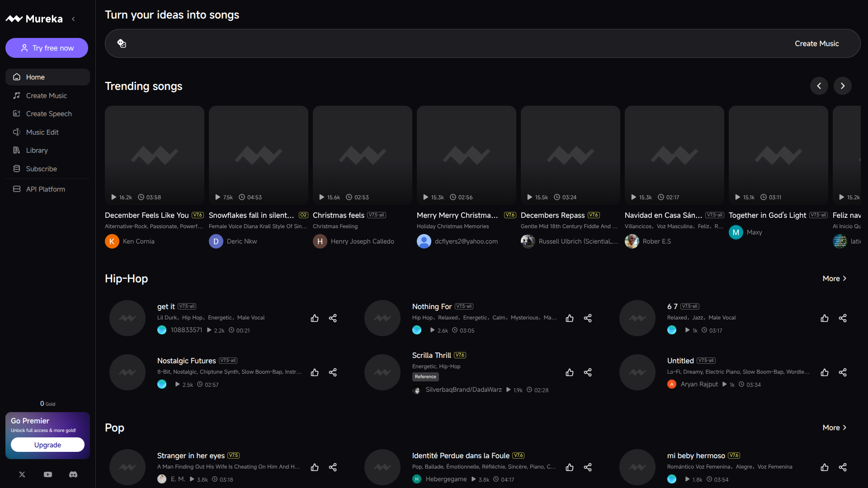Screen dimensions: 868x488
Task: Show next trending songs
Action: pos(842,86)
